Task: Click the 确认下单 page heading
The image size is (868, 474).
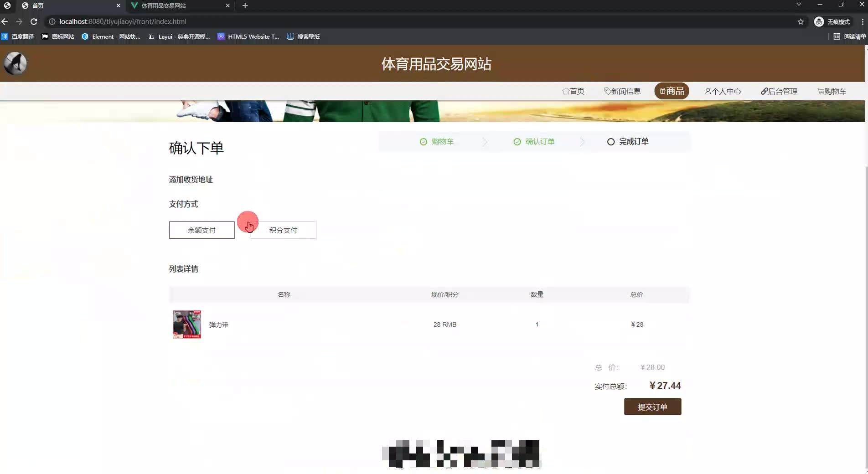Action: pyautogui.click(x=196, y=148)
